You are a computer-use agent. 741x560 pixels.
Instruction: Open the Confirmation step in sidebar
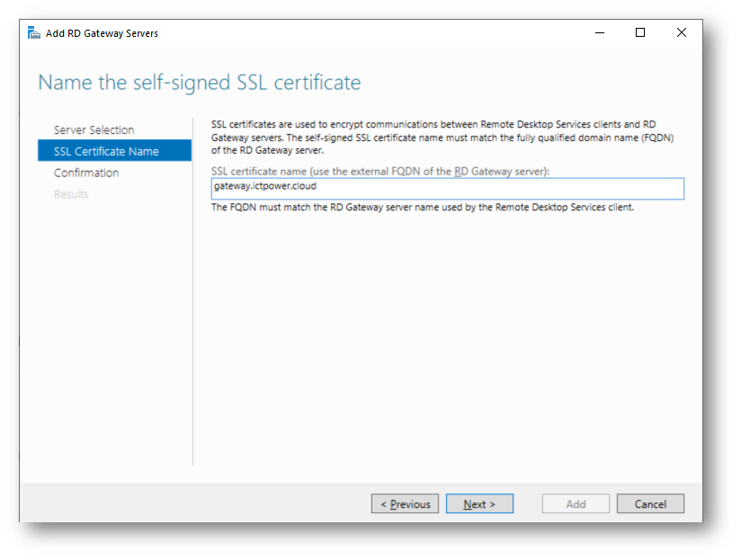coord(86,173)
